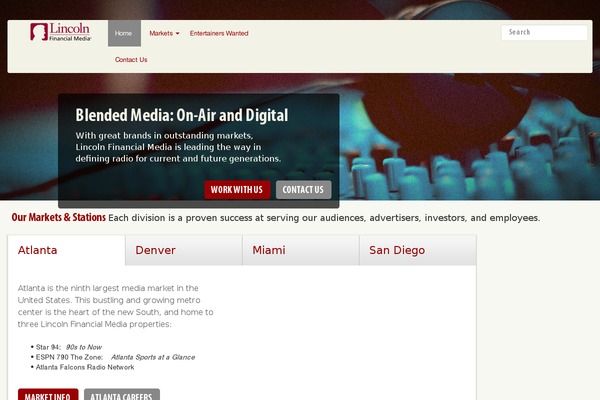Screen dimensions: 600x400
Task: Expand the Markets dropdown menu
Action: point(164,33)
